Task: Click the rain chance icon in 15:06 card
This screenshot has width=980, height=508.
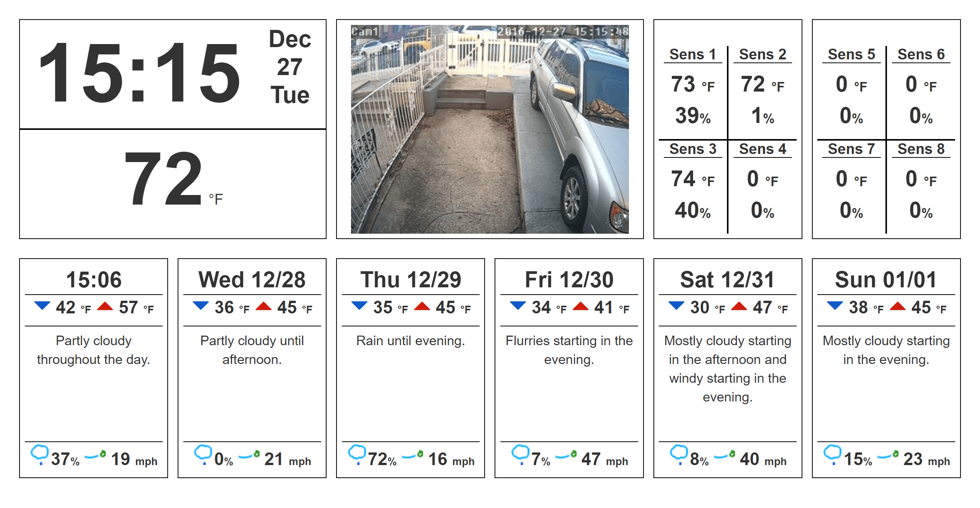Action: [x=40, y=455]
